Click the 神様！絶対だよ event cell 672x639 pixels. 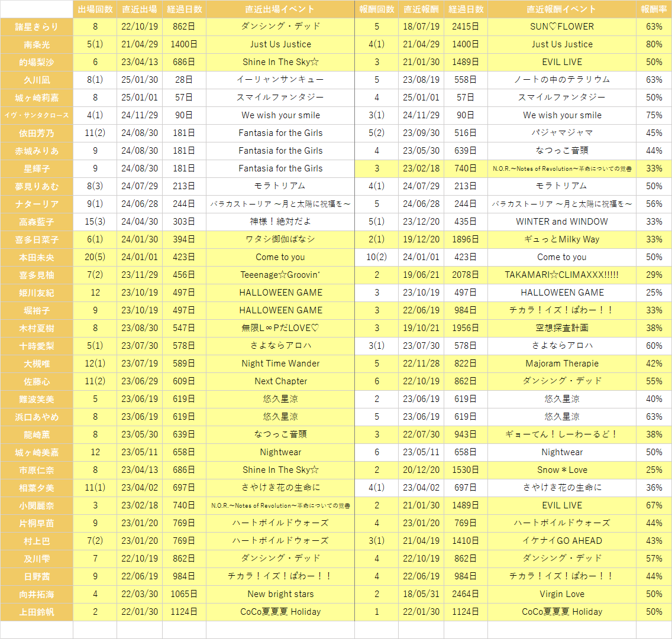point(280,222)
